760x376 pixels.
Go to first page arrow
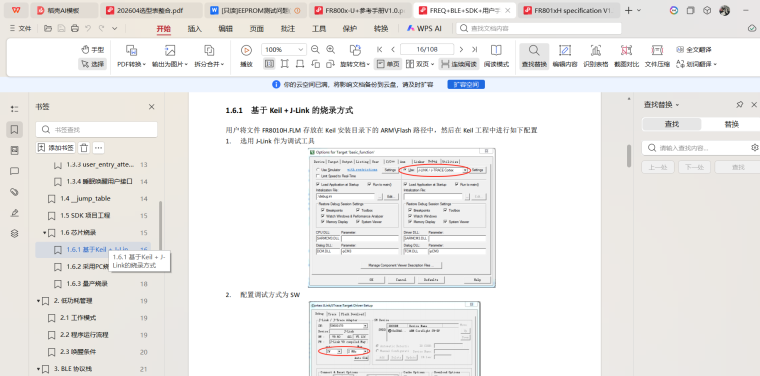380,49
